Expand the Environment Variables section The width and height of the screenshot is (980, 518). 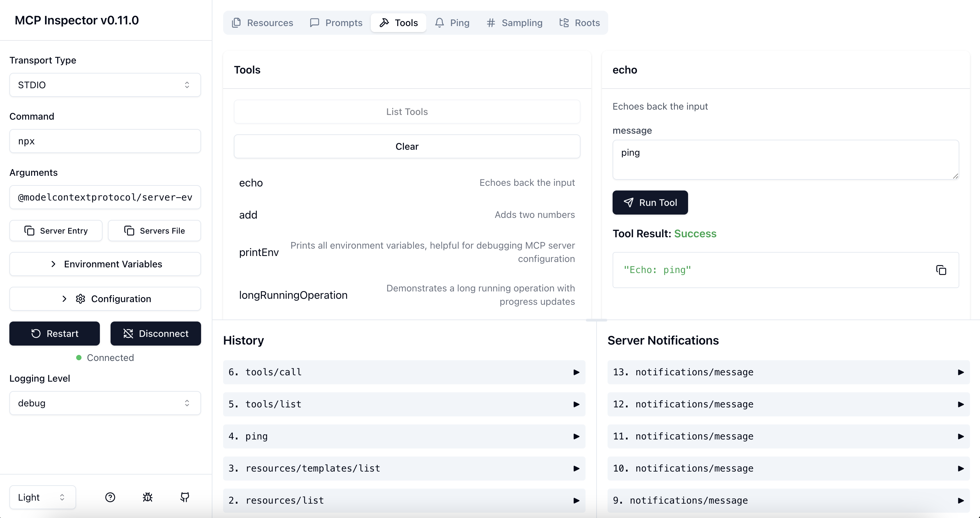click(105, 264)
